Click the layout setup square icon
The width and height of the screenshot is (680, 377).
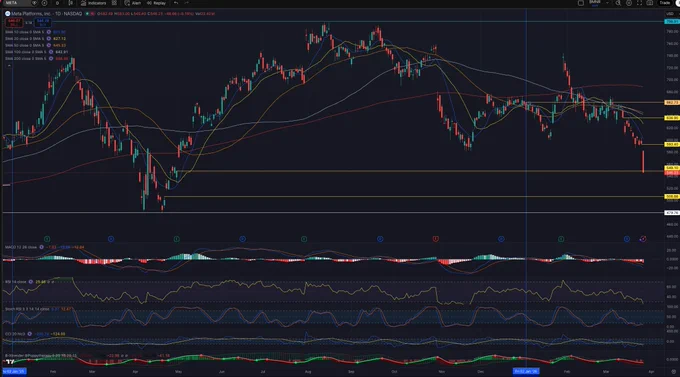click(x=581, y=3)
